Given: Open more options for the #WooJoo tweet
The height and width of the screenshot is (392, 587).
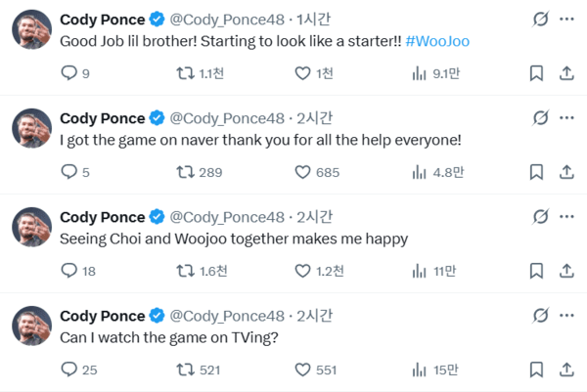Looking at the screenshot, I should click(x=566, y=20).
